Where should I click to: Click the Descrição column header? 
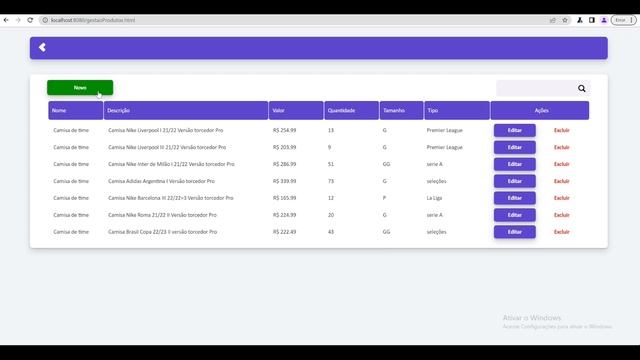[x=186, y=111]
